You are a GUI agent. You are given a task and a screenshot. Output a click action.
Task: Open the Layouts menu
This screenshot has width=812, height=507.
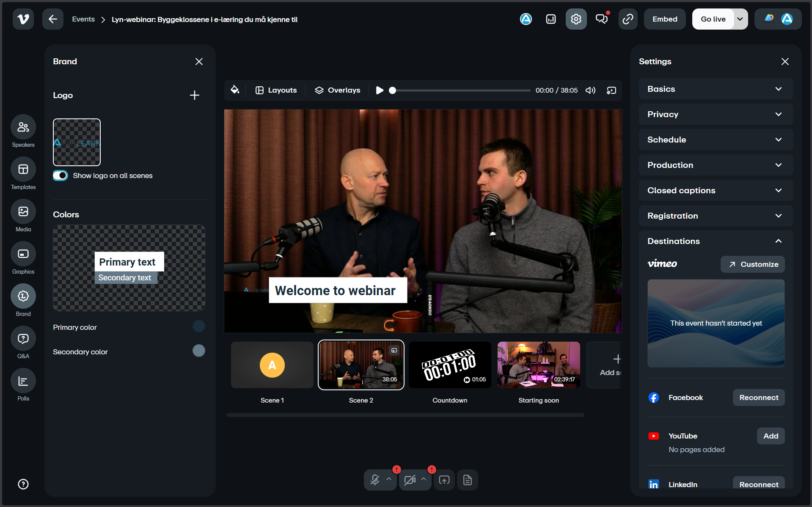[276, 90]
